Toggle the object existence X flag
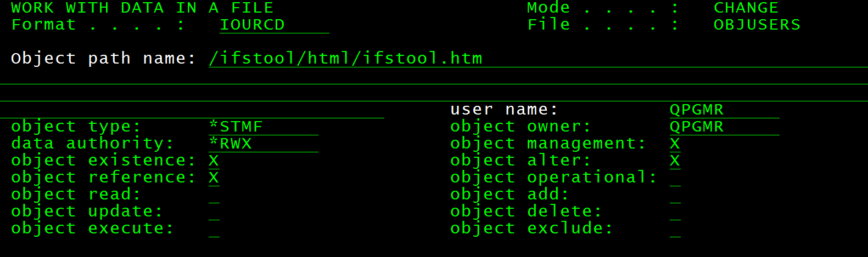Image resolution: width=868 pixels, height=257 pixels. 214,161
